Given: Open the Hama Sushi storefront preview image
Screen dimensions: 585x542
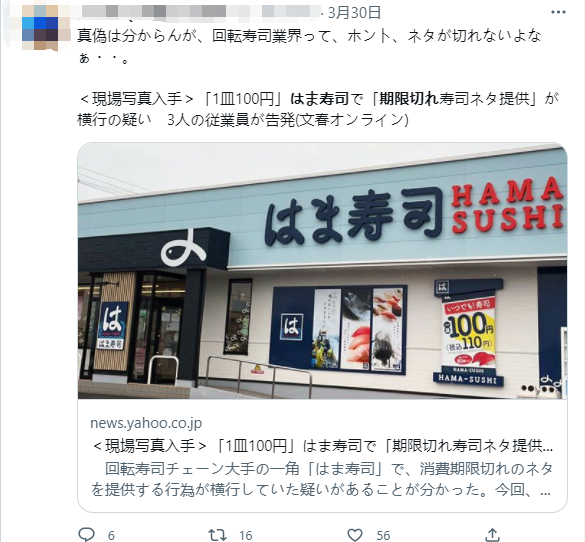Looking at the screenshot, I should [x=322, y=270].
